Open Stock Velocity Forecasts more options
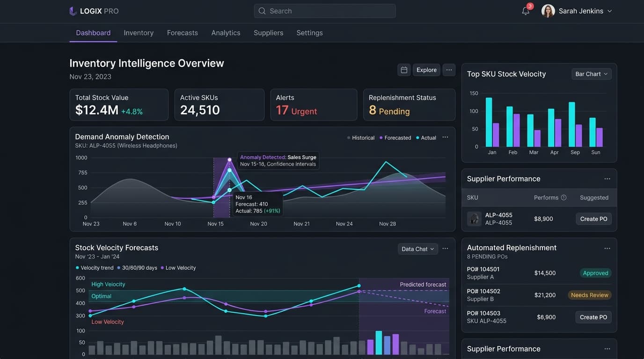Screen dimensions: 644x359 [445, 249]
